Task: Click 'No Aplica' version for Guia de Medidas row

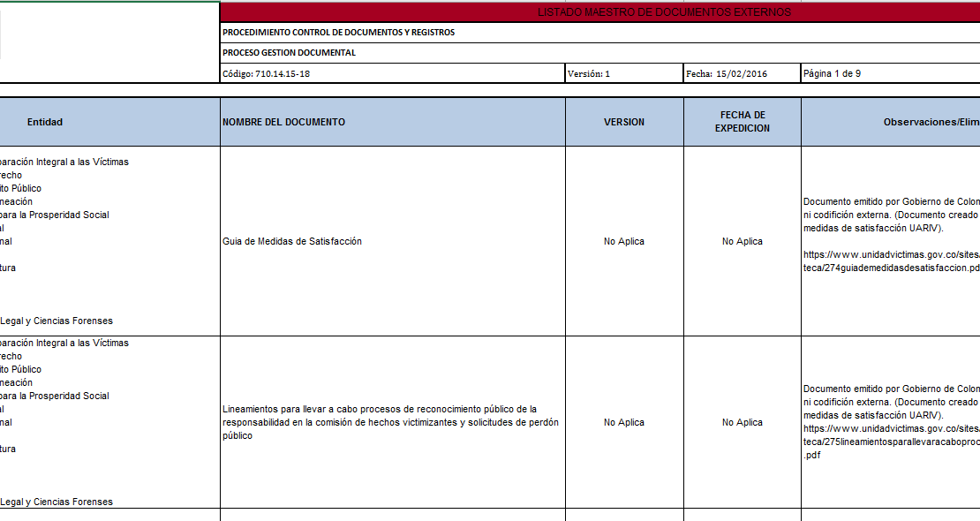Action: coord(624,241)
